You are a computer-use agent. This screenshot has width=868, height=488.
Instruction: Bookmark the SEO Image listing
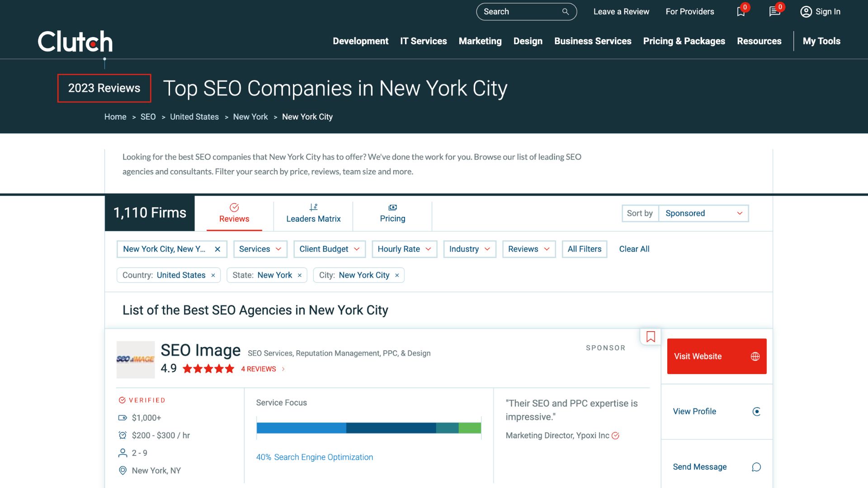651,337
